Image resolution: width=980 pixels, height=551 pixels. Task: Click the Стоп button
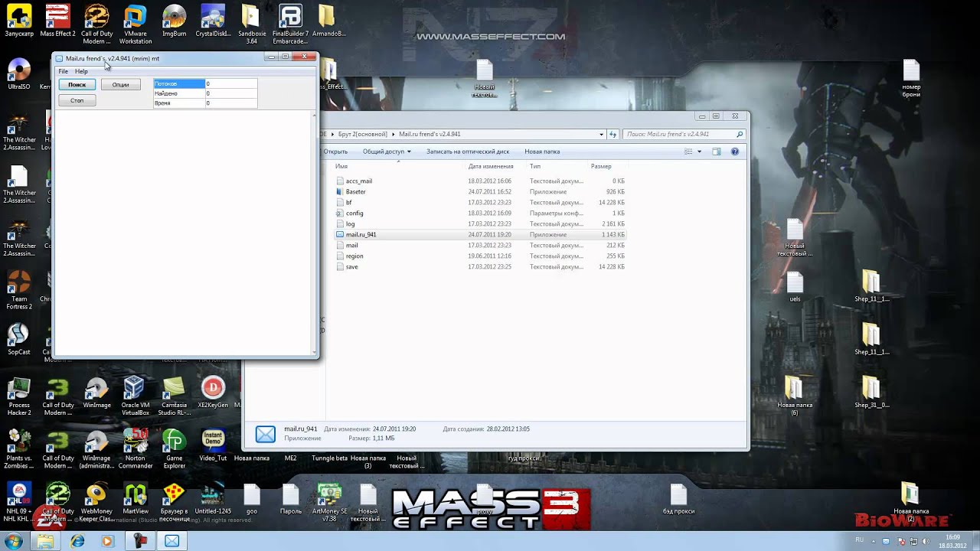click(x=77, y=100)
